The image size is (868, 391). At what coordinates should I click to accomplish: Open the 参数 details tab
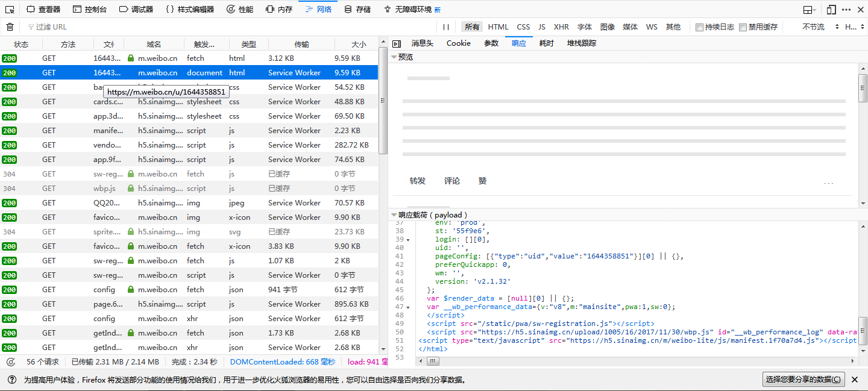pos(491,43)
